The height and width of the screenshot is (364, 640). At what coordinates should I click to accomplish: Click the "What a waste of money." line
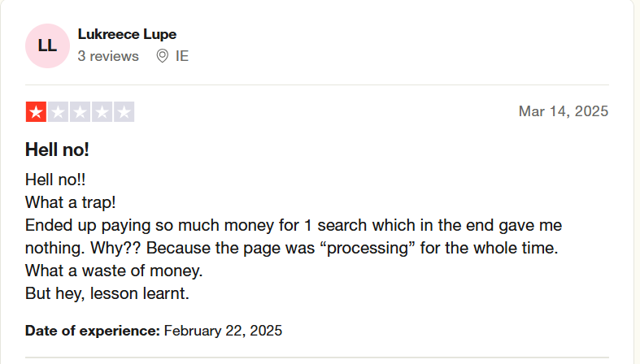[114, 271]
